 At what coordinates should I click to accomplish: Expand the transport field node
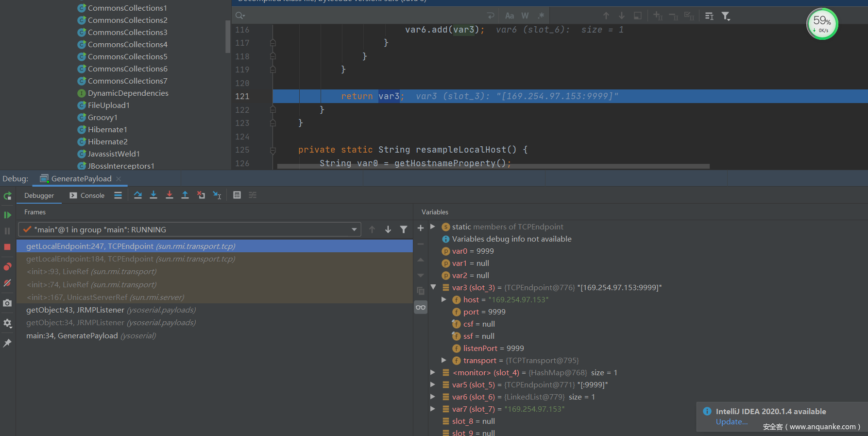coord(443,360)
